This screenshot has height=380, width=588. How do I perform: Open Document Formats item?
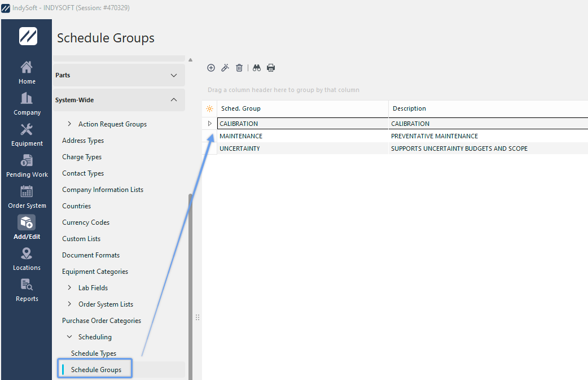(91, 255)
